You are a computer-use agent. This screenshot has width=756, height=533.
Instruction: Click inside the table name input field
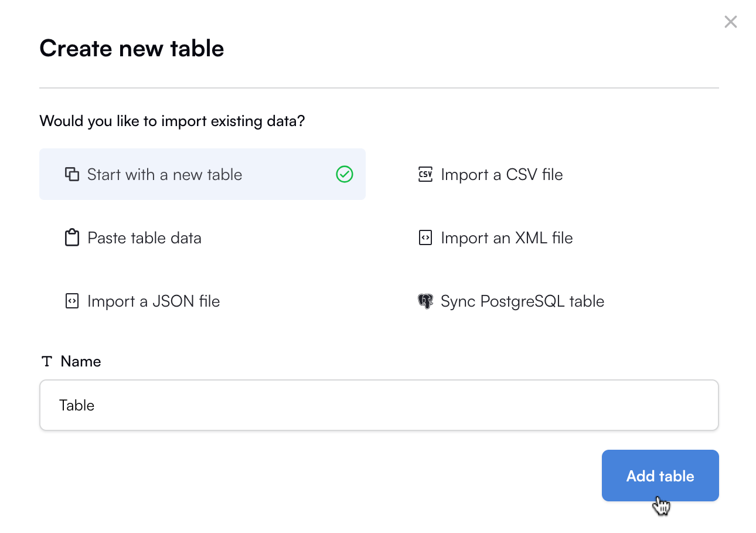click(x=379, y=405)
